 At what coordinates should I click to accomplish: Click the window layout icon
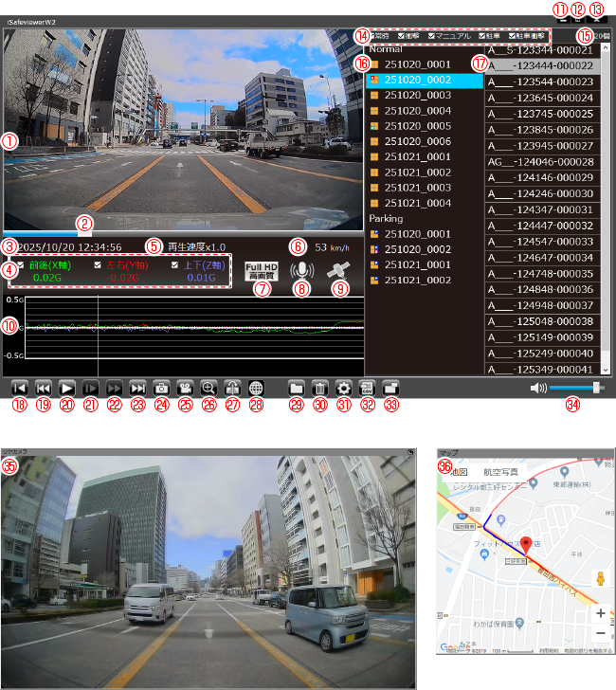(x=391, y=389)
